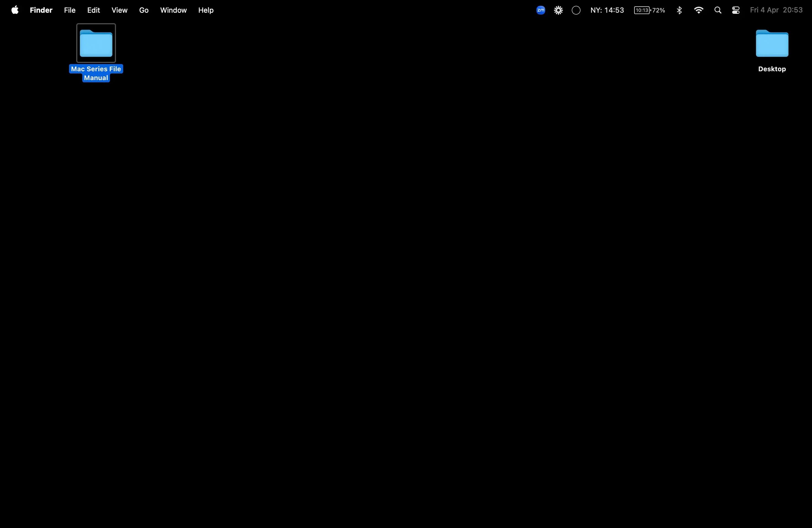Open the date and time Fri 4 Apr
Viewport: 812px width, 528px height.
776,10
